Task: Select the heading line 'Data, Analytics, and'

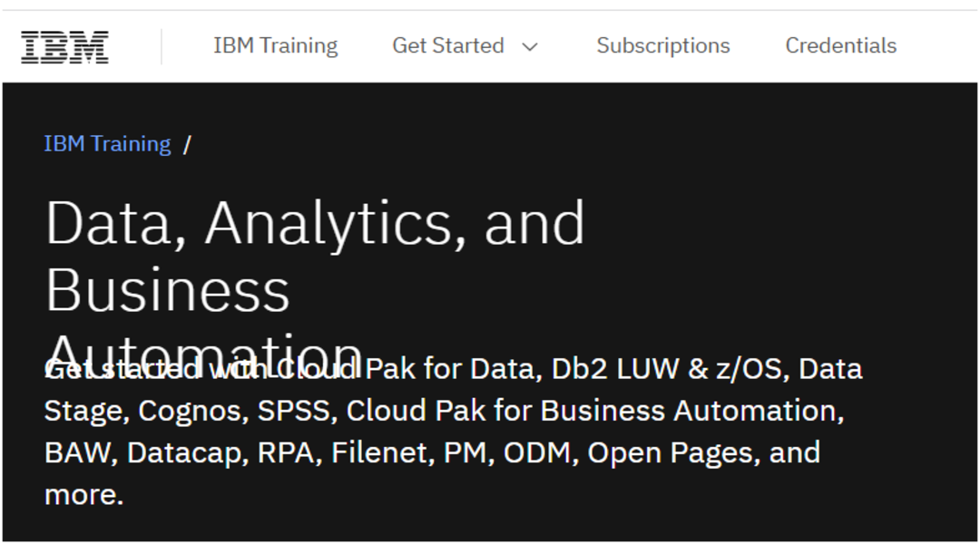Action: pos(315,224)
